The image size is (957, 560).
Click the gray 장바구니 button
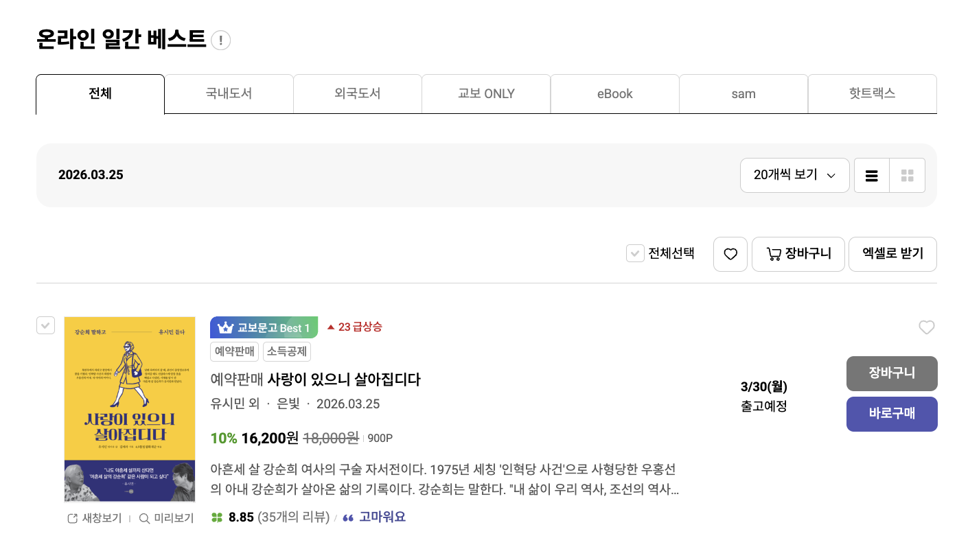coord(892,373)
